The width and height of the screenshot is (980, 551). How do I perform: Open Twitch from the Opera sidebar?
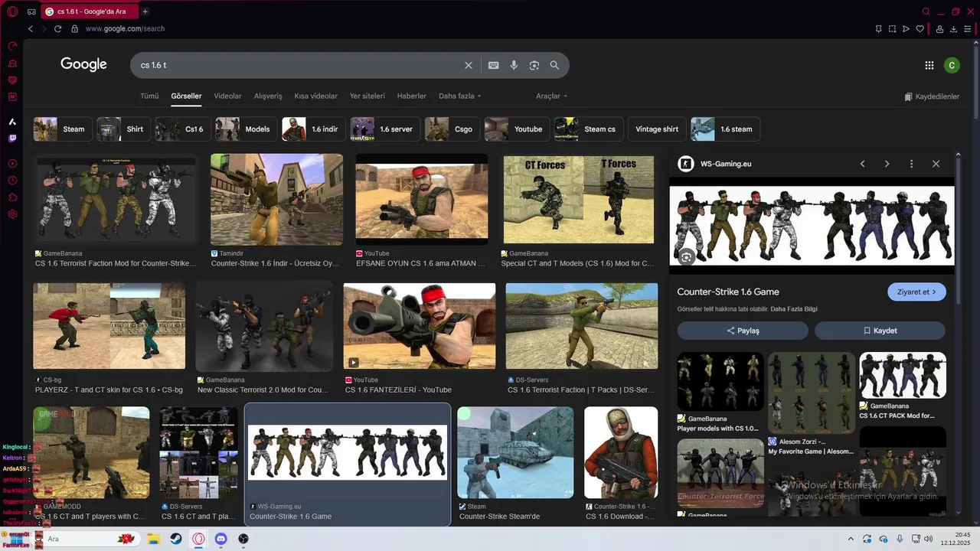pos(12,139)
